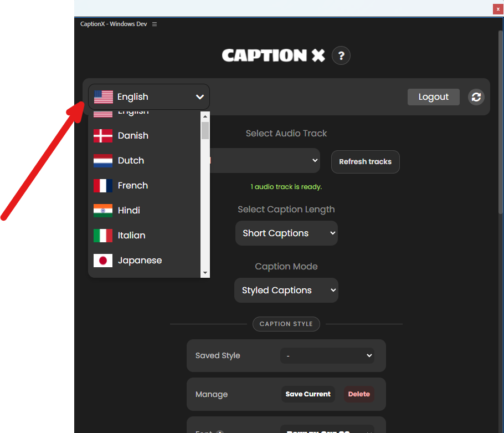Click the Danish flag icon
Image resolution: width=504 pixels, height=433 pixels.
pos(103,135)
